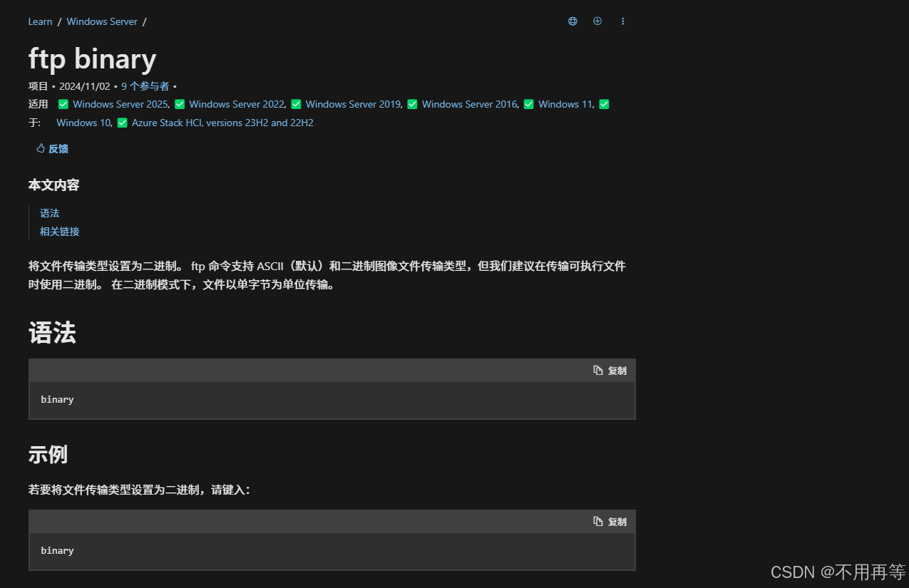Click the green checkmark before Windows Server 2025
This screenshot has height=588, width=909.
[63, 104]
